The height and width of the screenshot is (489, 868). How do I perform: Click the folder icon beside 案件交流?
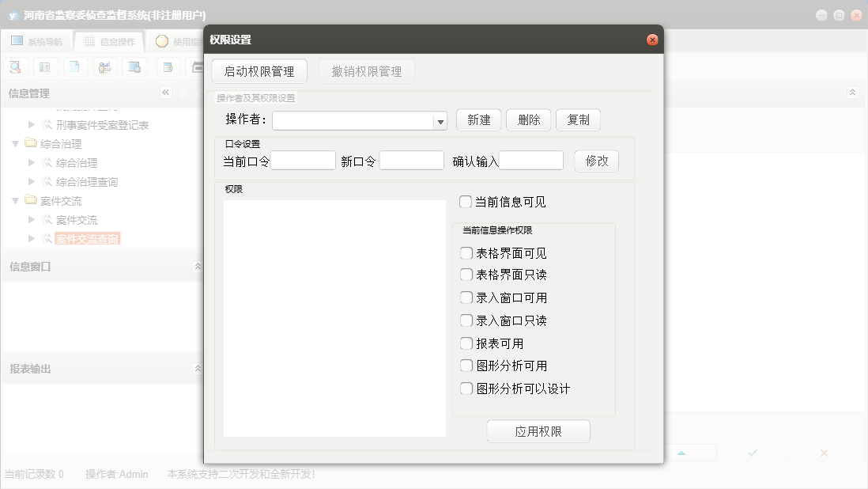tap(31, 200)
